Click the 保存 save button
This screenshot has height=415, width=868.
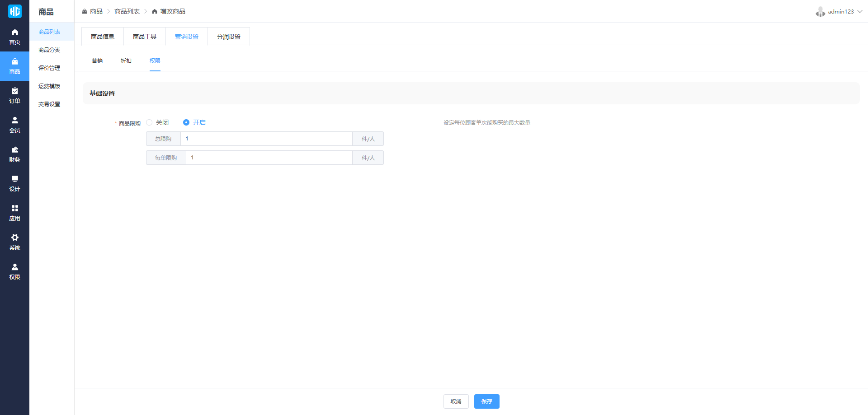pyautogui.click(x=486, y=401)
